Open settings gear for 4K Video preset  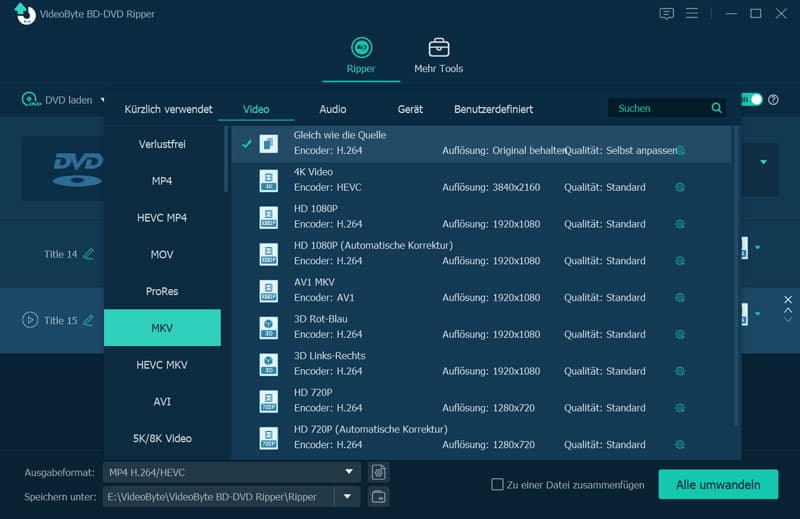(x=680, y=187)
